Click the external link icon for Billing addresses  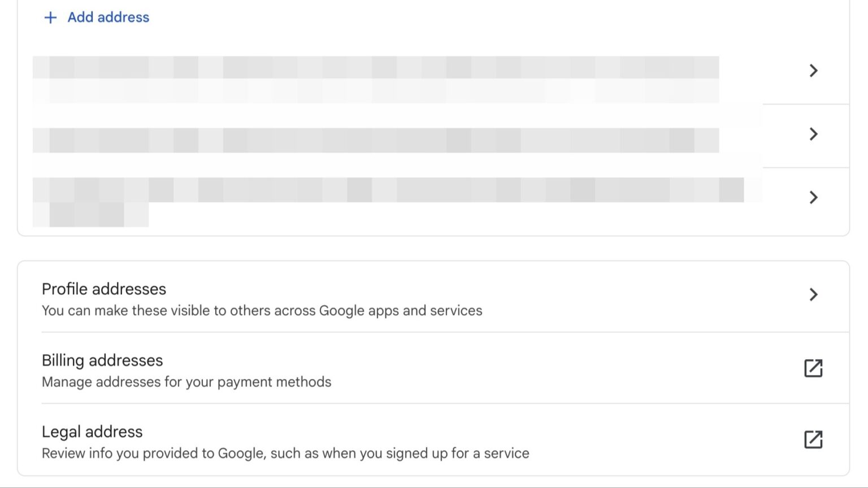click(x=814, y=368)
